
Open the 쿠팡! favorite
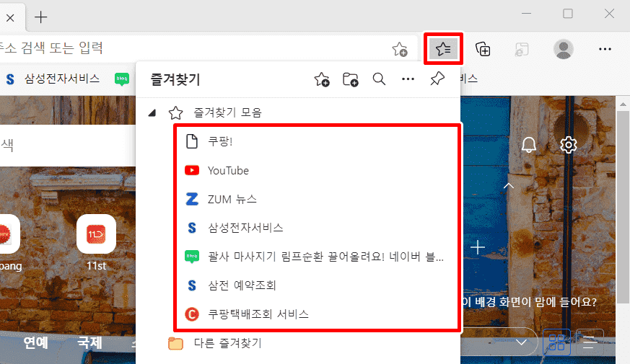click(x=318, y=141)
